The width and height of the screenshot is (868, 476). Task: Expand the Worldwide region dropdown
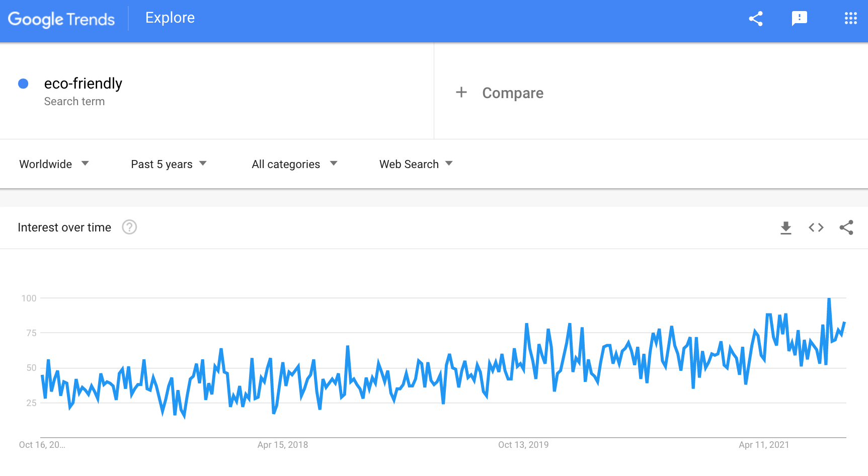(x=54, y=164)
